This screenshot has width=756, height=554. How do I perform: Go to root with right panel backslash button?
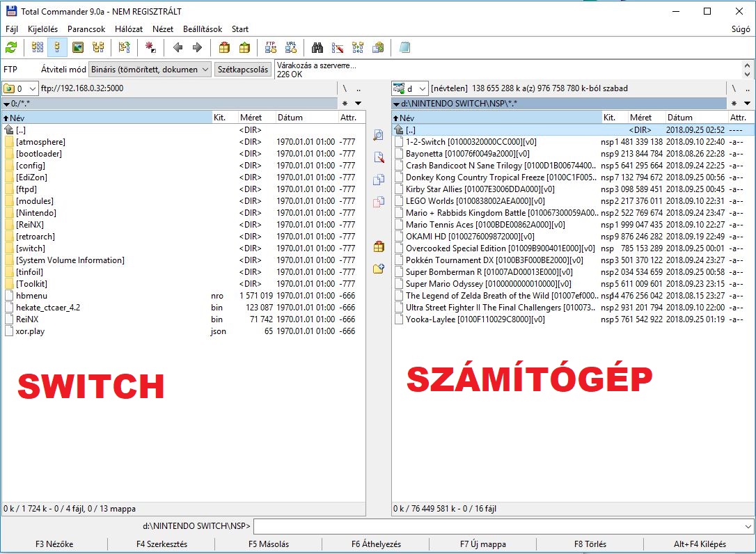click(x=734, y=88)
